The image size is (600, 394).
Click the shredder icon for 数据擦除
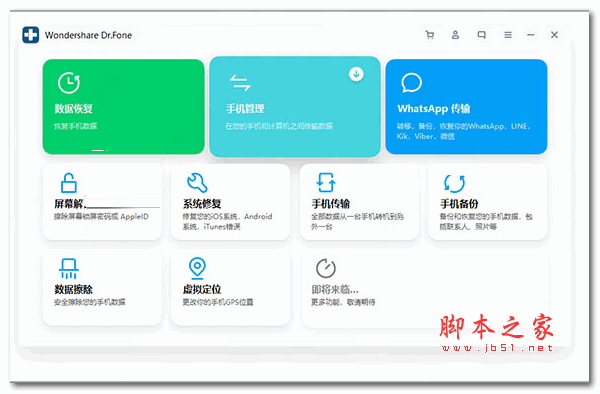click(x=69, y=269)
